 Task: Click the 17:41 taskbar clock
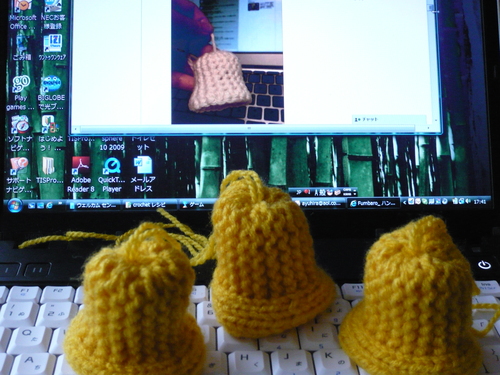(x=479, y=202)
